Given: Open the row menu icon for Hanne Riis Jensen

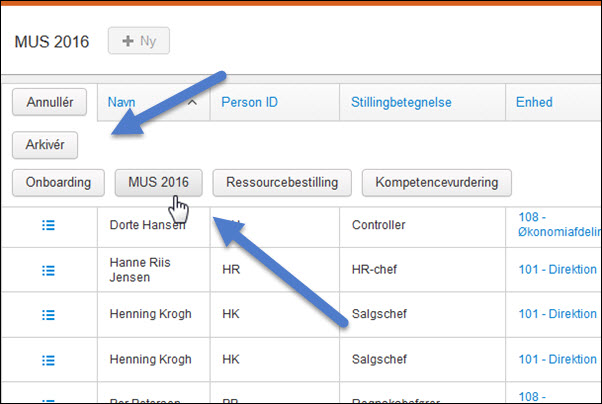Looking at the screenshot, I should (48, 270).
